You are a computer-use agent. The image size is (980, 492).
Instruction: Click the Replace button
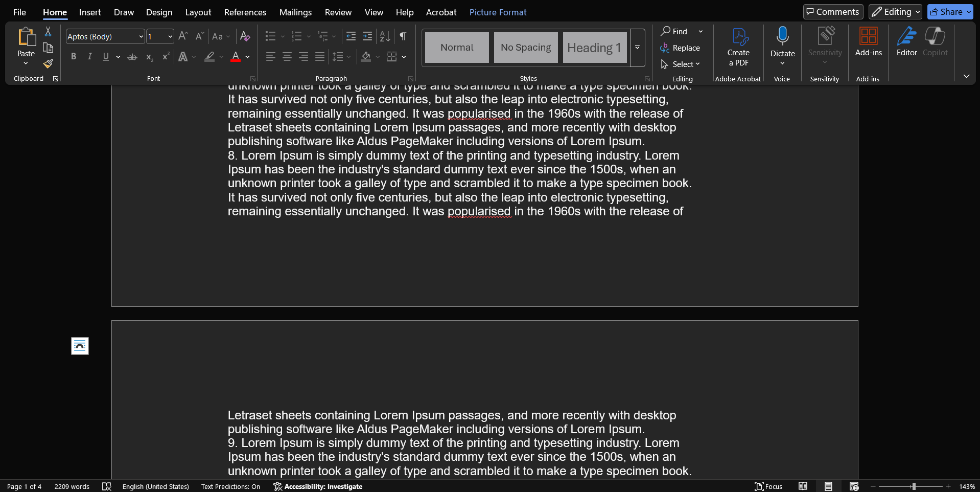tap(680, 48)
